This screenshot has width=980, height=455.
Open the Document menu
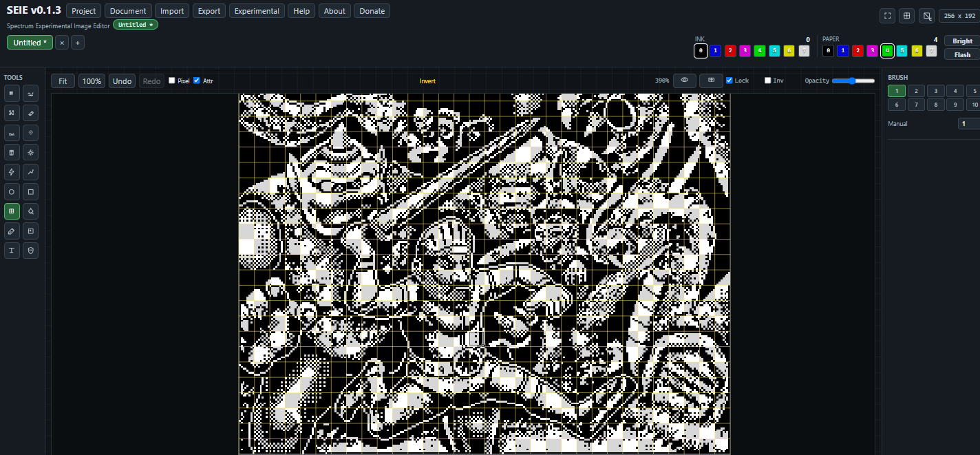coord(128,11)
